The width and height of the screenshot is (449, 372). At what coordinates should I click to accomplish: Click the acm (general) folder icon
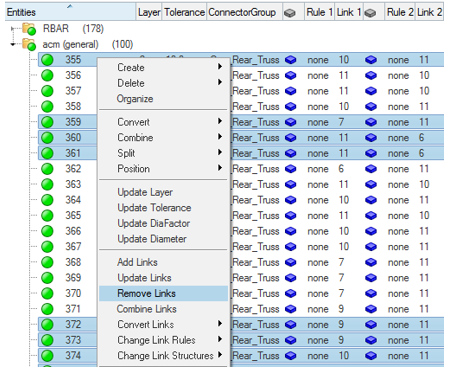(29, 44)
